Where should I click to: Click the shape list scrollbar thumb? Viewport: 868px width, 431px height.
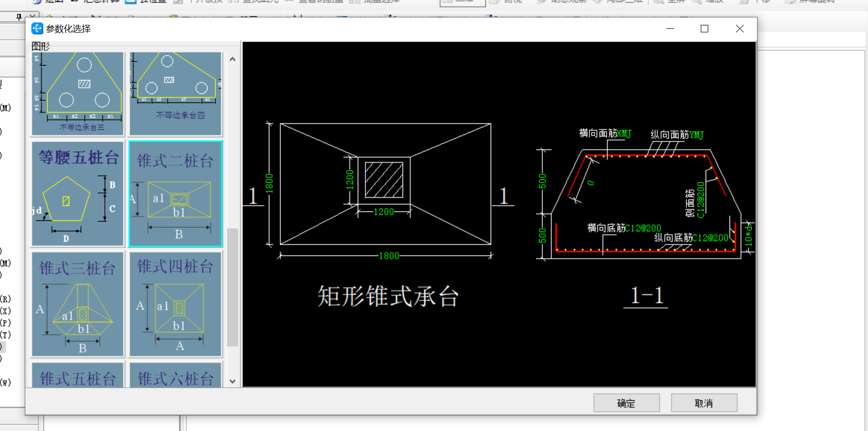tap(232, 287)
